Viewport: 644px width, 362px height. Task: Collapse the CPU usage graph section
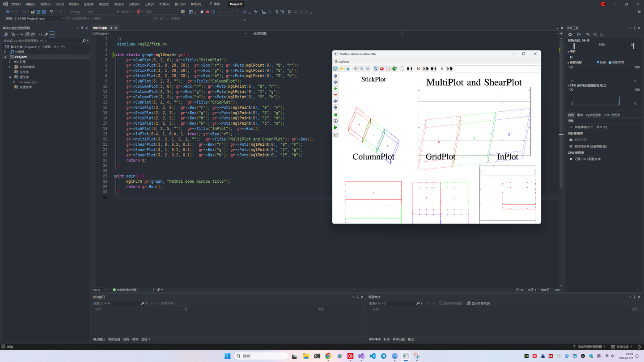pos(568,85)
